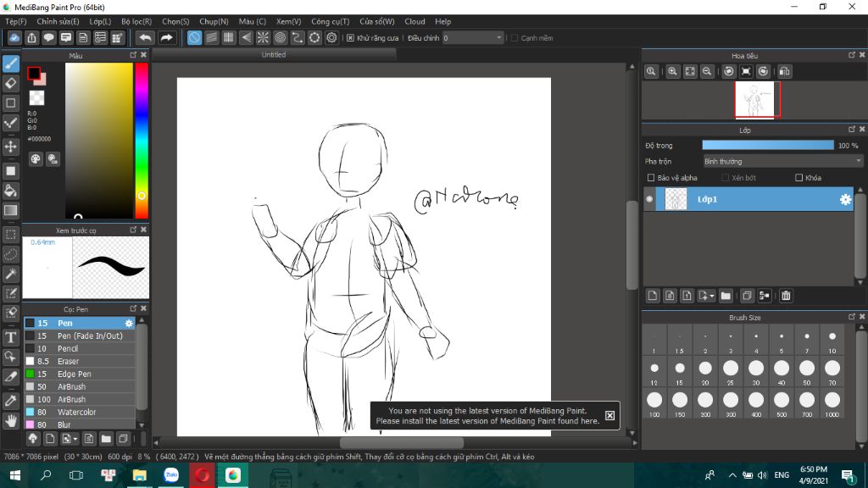Click the Undo arrow in toolbar
868x488 pixels.
(145, 37)
